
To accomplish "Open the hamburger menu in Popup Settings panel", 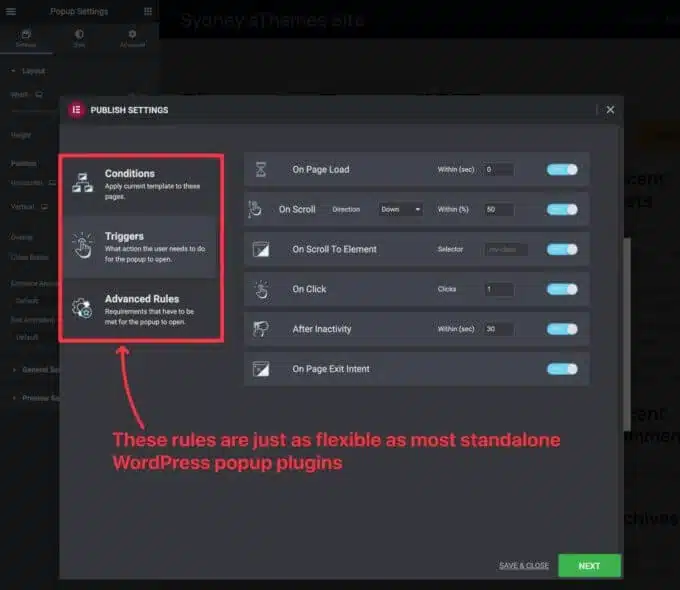I will [x=11, y=11].
